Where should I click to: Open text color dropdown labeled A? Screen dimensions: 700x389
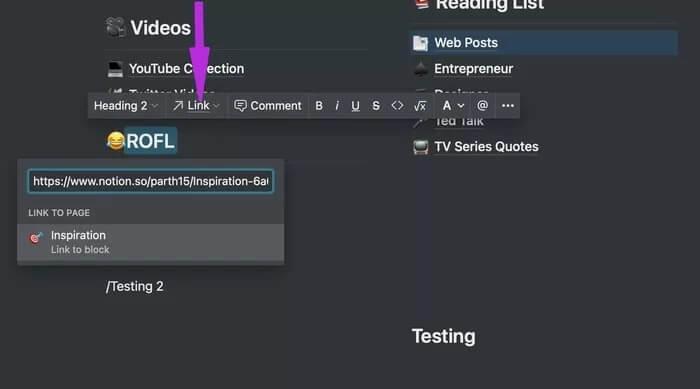click(453, 106)
